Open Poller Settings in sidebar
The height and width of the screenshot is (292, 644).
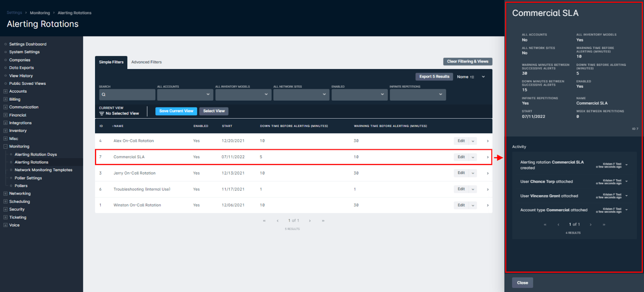click(x=28, y=178)
